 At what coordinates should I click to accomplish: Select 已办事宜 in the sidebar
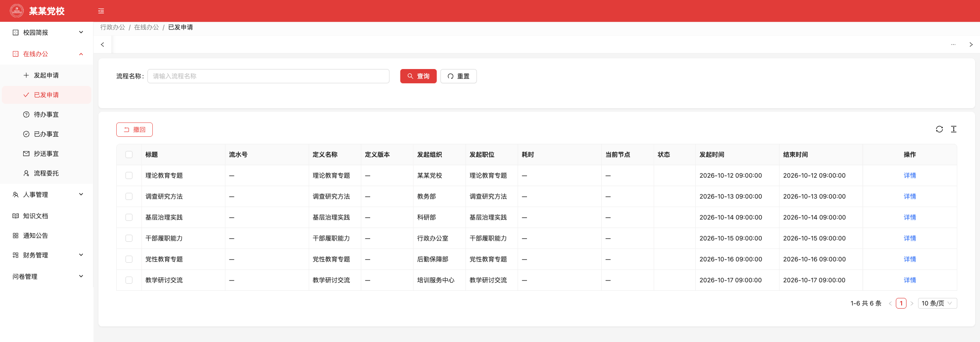click(47, 134)
